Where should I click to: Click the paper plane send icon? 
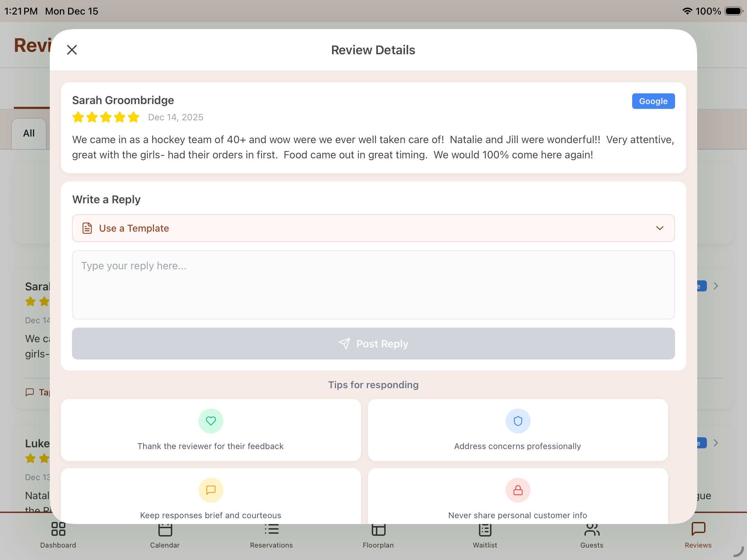point(344,344)
